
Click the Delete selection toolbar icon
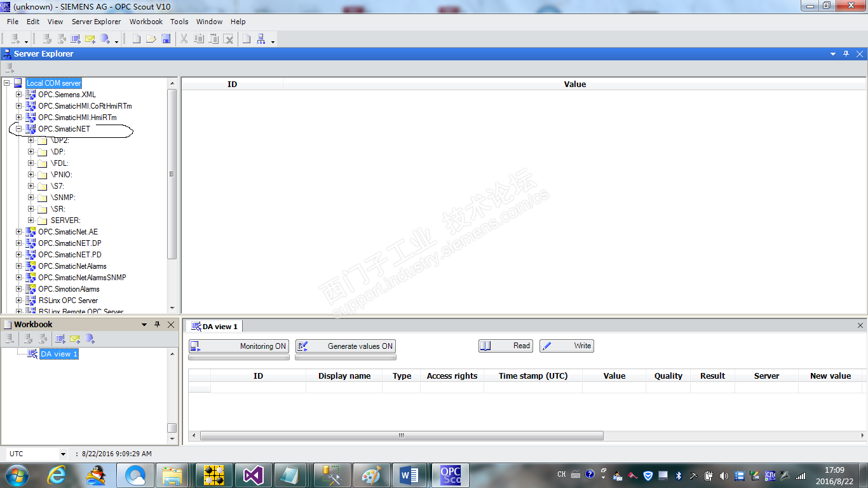228,39
